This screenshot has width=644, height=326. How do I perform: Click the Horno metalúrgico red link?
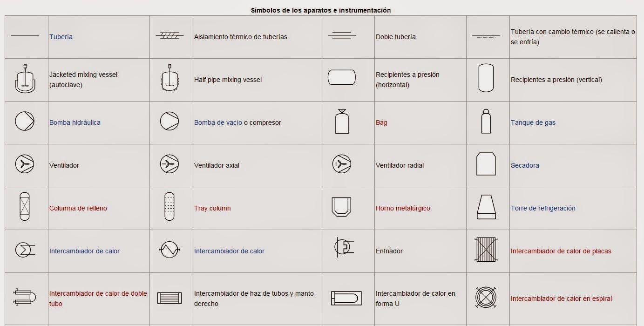pos(403,208)
